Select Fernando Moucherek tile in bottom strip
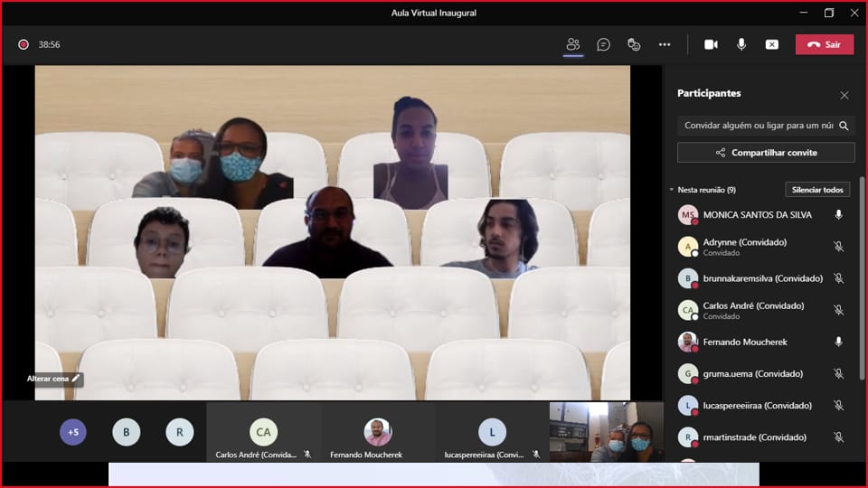 [x=378, y=432]
